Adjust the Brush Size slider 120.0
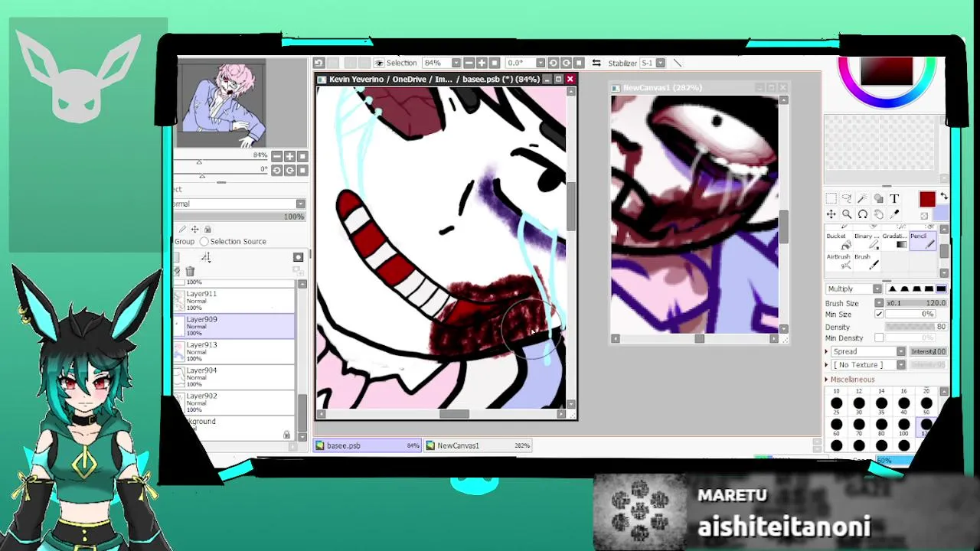 916,303
